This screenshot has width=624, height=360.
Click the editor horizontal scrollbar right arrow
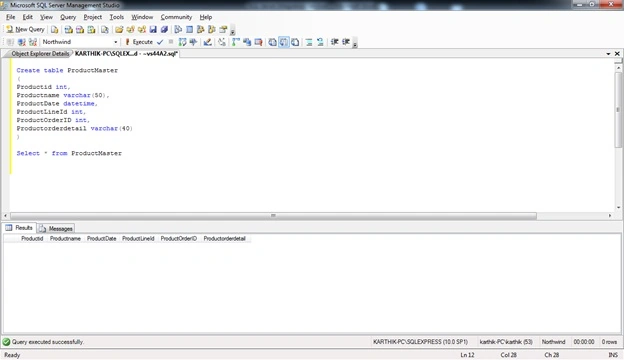coord(610,216)
